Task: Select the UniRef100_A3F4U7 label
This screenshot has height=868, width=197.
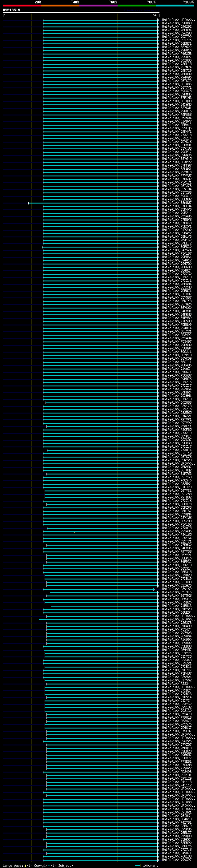Action: pyautogui.click(x=177, y=674)
